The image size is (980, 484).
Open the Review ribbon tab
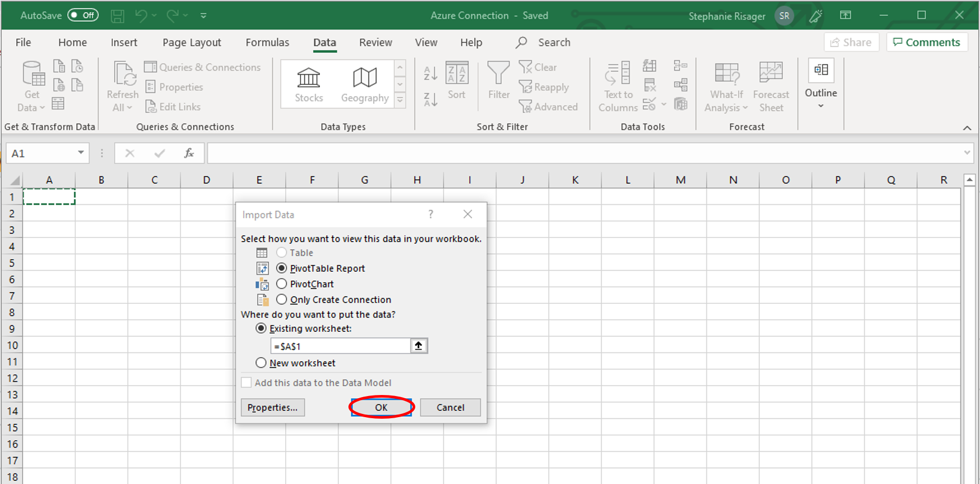click(375, 42)
